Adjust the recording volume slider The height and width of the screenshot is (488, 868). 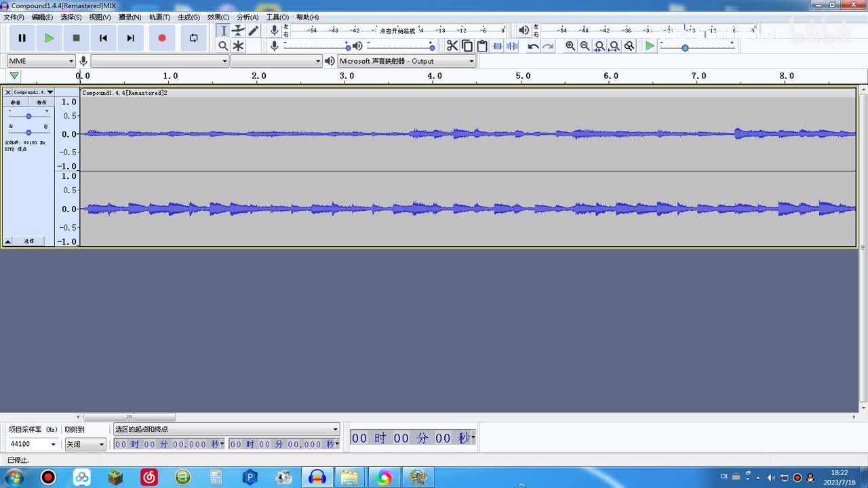[316, 46]
